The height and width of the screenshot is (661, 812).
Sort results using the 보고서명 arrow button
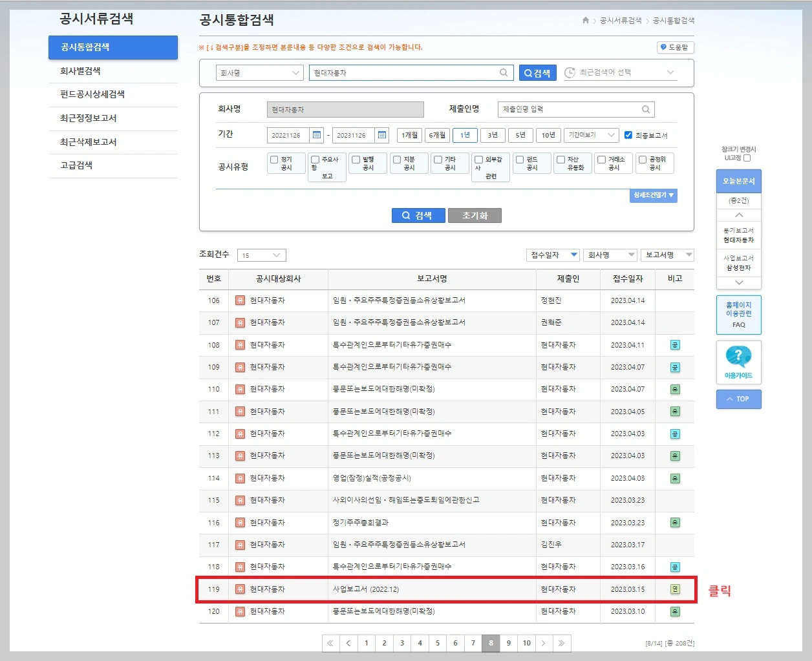(689, 255)
